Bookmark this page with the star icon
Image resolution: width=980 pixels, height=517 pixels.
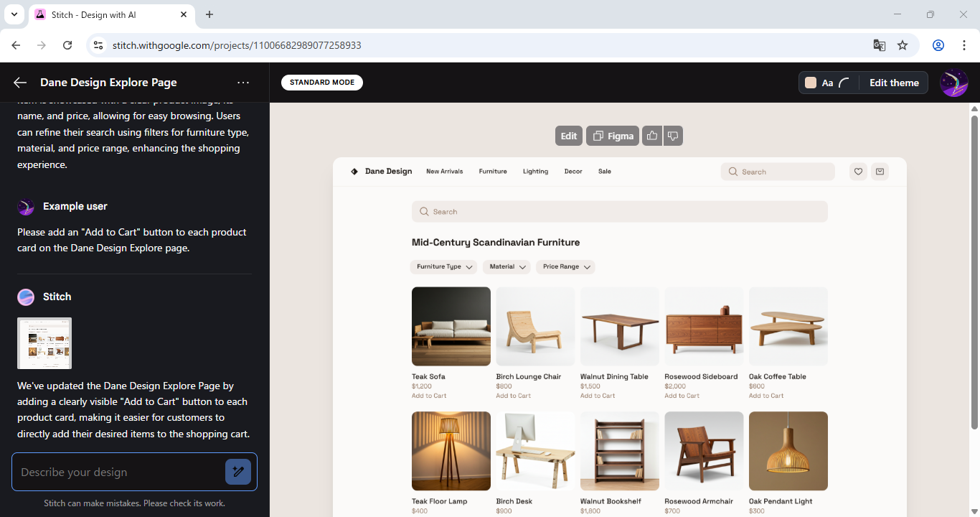[903, 45]
